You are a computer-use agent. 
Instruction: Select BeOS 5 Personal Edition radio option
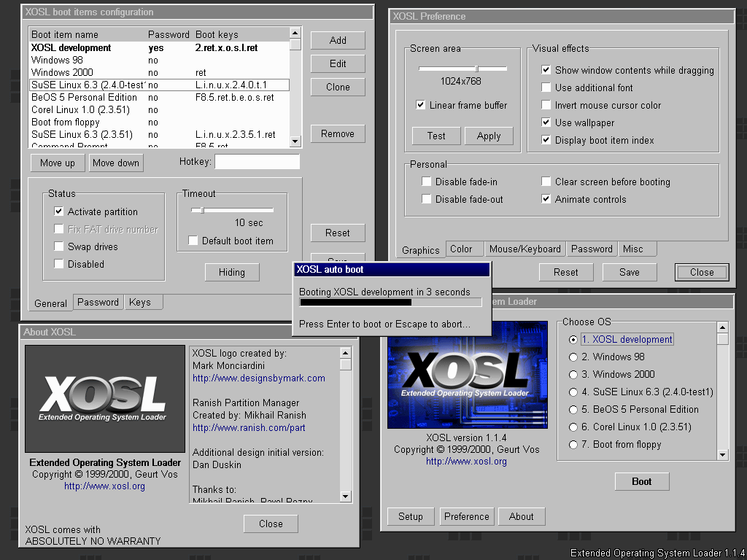tap(574, 410)
